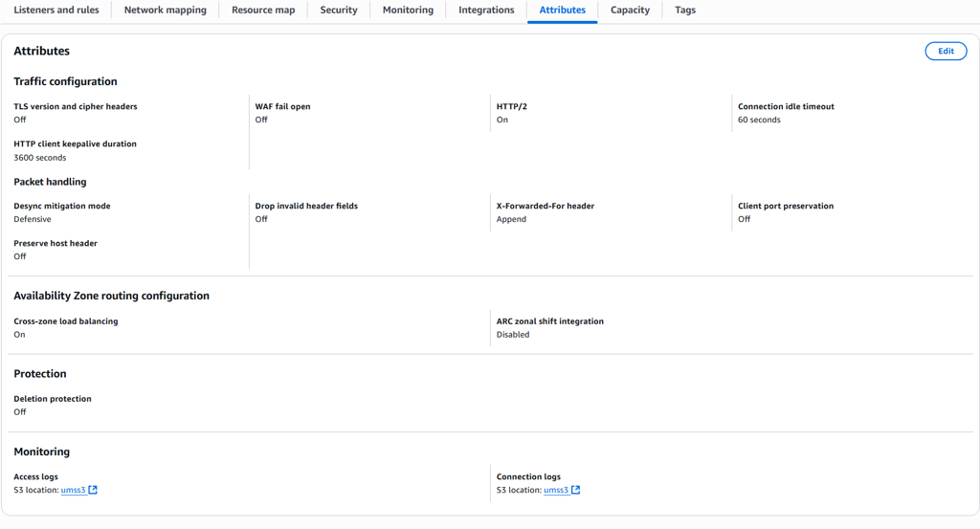Go to the Tags tab

(x=685, y=11)
